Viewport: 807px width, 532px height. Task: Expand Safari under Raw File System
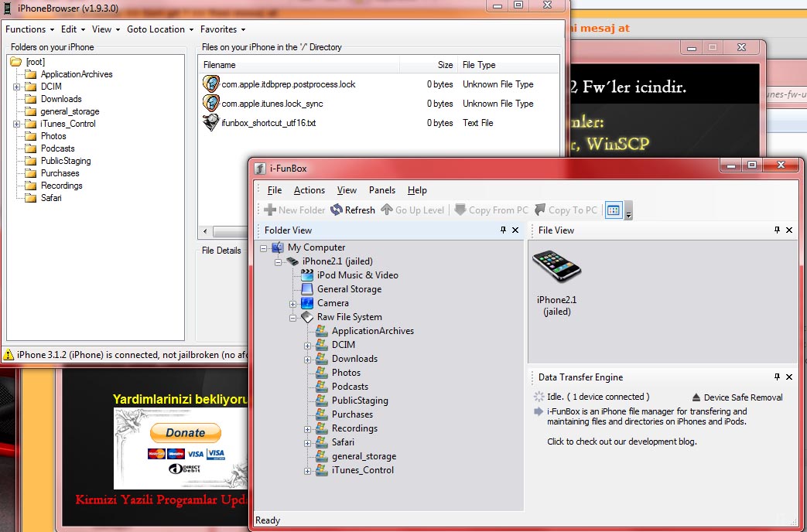click(307, 442)
